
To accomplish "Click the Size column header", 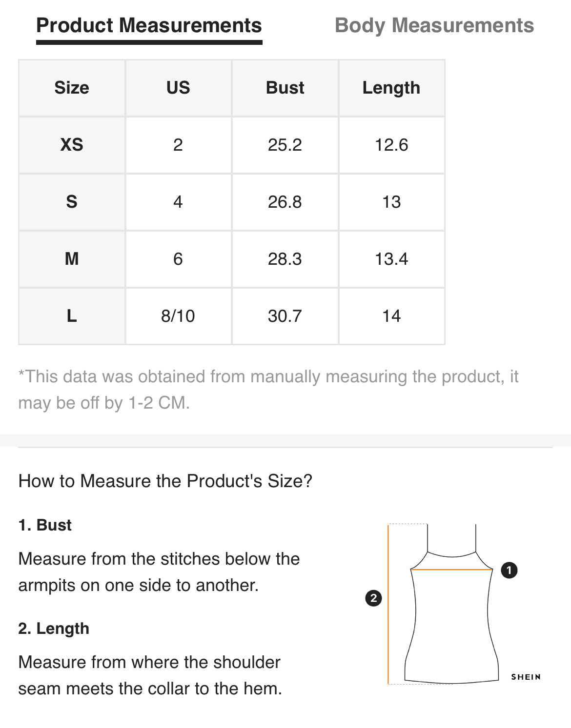I will [x=72, y=88].
